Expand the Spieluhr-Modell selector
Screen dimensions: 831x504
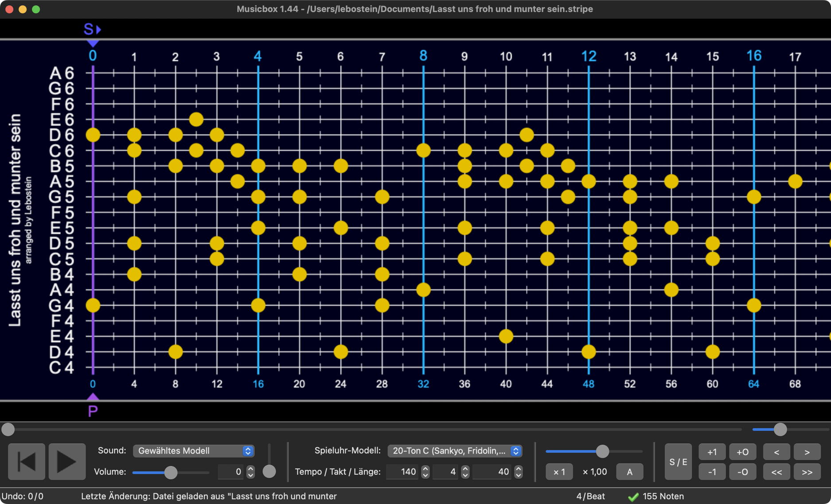[x=454, y=451]
